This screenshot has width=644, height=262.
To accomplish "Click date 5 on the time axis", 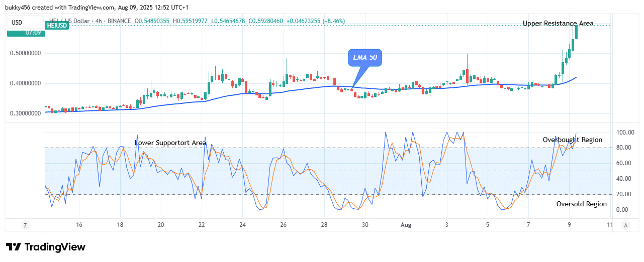I will pyautogui.click(x=487, y=225).
